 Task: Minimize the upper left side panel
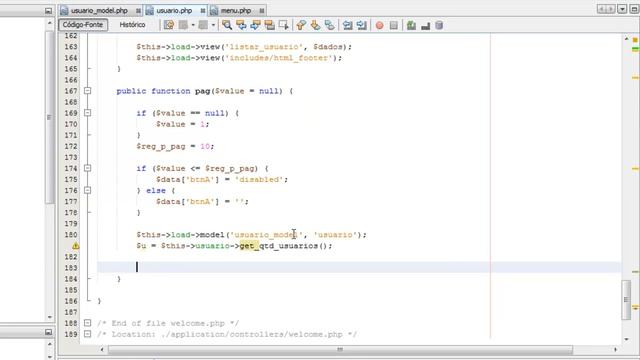tap(48, 11)
